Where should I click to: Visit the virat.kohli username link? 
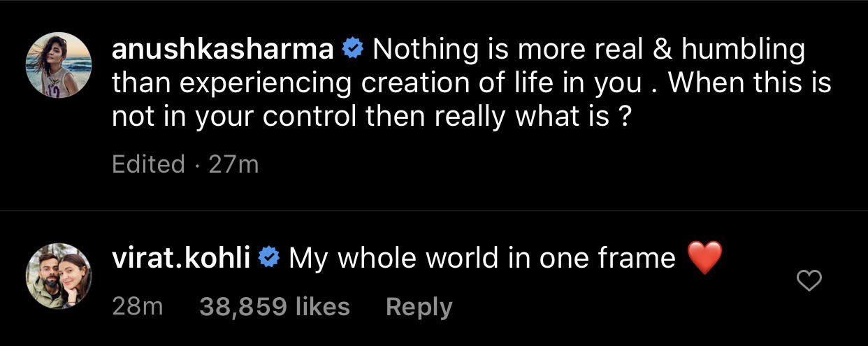tap(180, 259)
